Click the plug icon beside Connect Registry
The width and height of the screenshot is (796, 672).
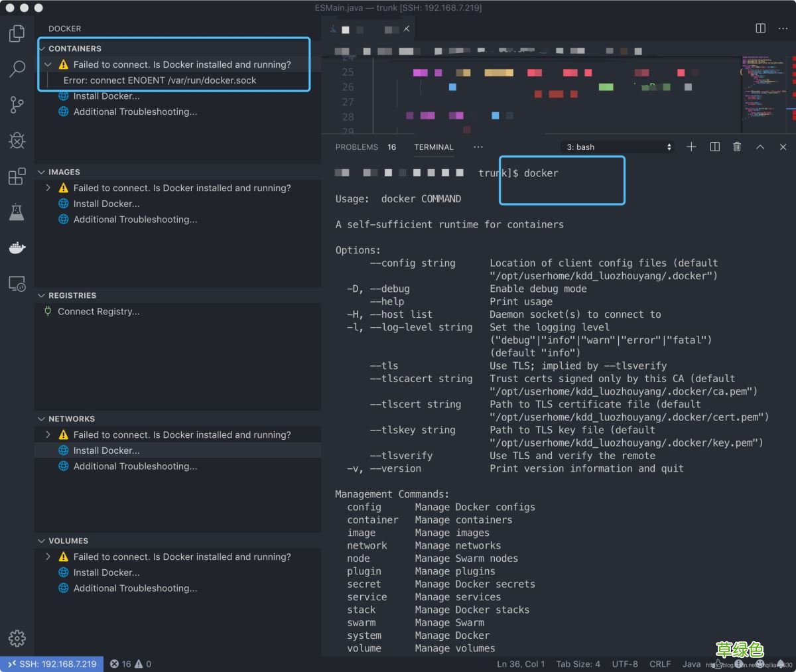tap(48, 310)
